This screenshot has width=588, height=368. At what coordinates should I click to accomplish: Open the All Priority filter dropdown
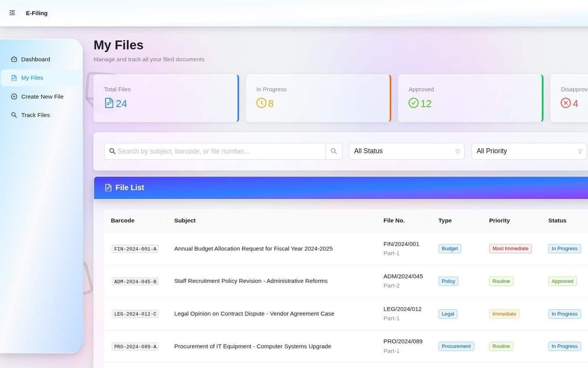pyautogui.click(x=529, y=151)
